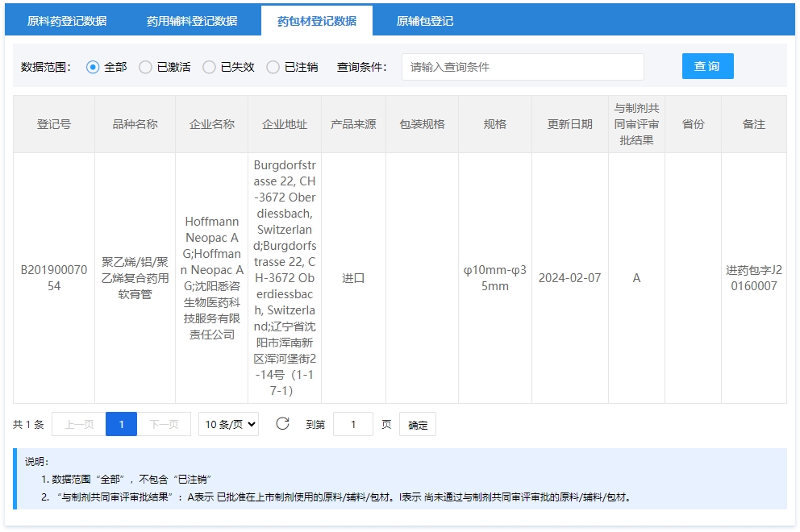Select the 药包材登记数据 tab
The height and width of the screenshot is (532, 800).
point(317,21)
